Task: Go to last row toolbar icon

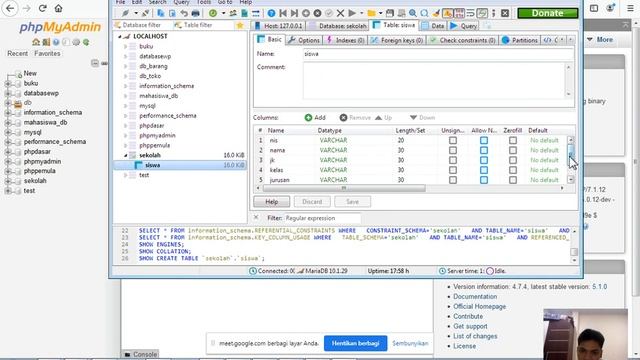Action: (x=294, y=13)
